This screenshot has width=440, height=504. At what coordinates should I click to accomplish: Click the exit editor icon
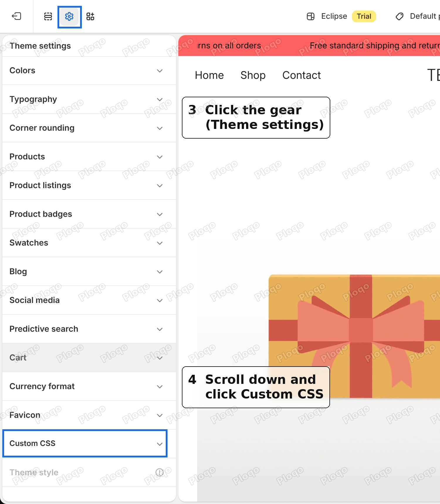16,16
